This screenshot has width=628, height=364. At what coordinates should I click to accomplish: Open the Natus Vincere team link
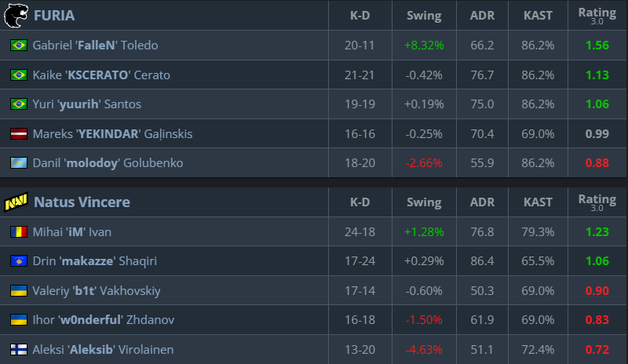coord(82,202)
